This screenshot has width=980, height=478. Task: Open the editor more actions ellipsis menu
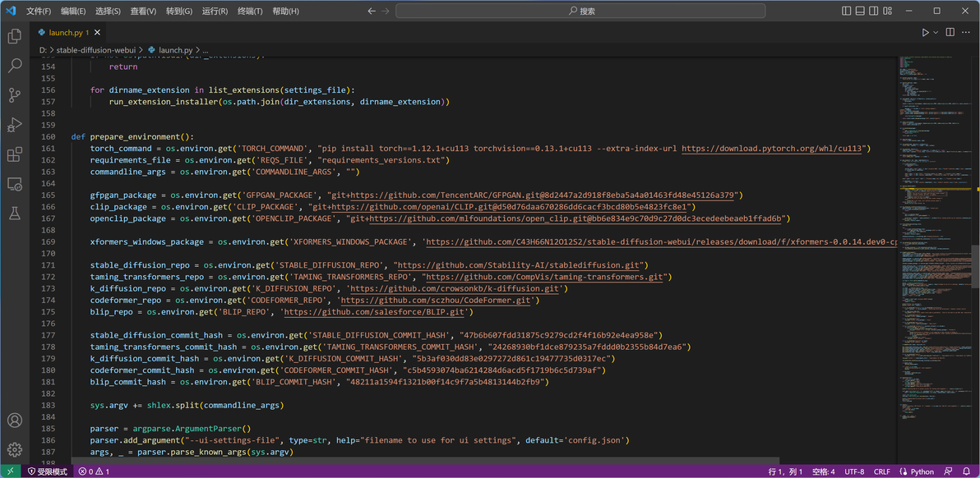click(x=965, y=33)
